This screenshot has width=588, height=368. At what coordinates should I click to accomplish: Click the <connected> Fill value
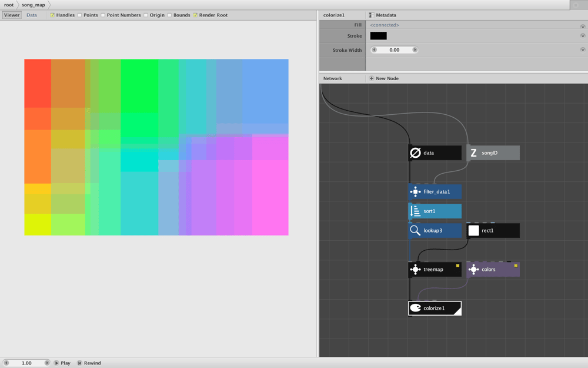pyautogui.click(x=385, y=25)
